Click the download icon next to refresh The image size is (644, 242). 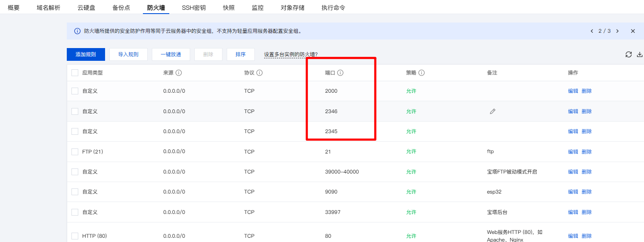point(640,54)
